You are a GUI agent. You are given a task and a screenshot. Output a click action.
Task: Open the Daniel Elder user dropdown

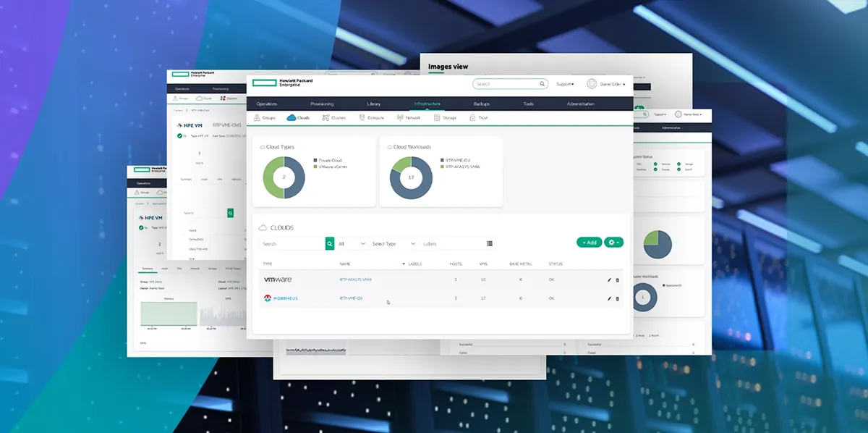click(612, 84)
